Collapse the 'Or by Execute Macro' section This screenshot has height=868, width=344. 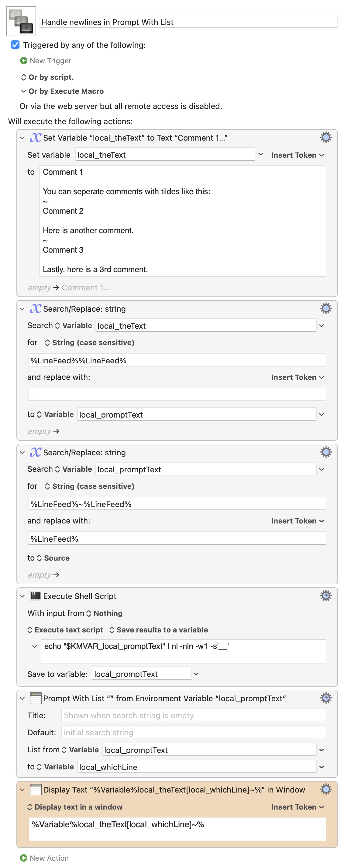tap(24, 91)
